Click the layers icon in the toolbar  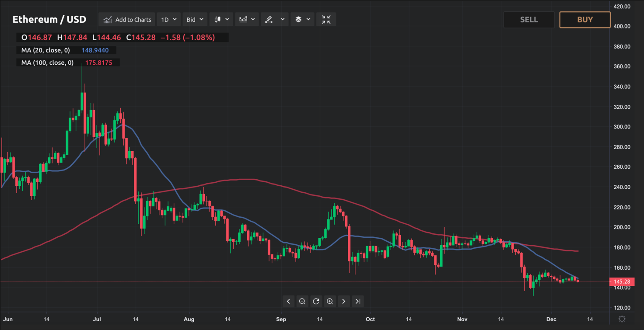coord(299,19)
